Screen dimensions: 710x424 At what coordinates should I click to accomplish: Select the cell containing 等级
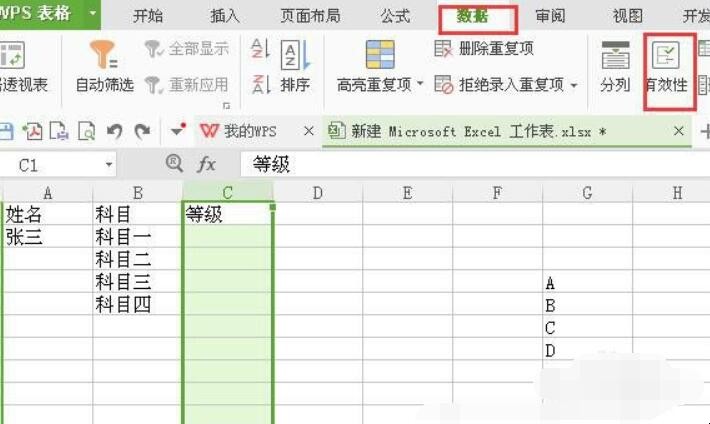pos(228,214)
